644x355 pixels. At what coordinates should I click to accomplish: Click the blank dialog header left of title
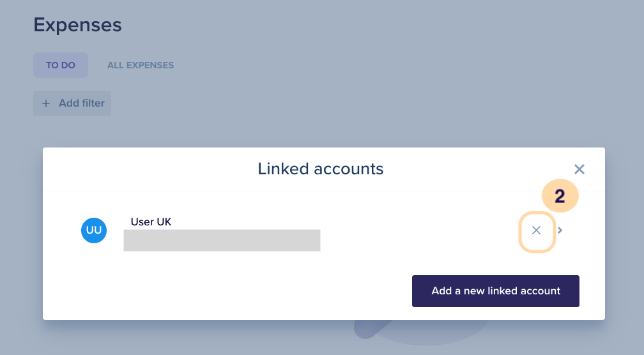(148, 169)
